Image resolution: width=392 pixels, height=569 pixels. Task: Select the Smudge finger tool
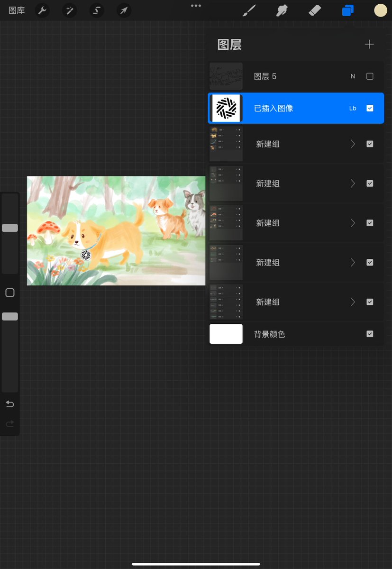(x=282, y=10)
